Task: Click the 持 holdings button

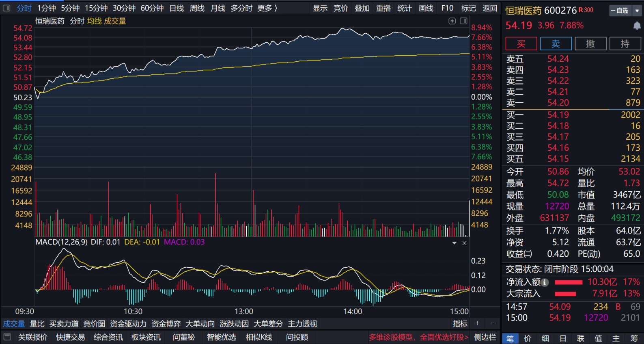Action: click(x=625, y=43)
